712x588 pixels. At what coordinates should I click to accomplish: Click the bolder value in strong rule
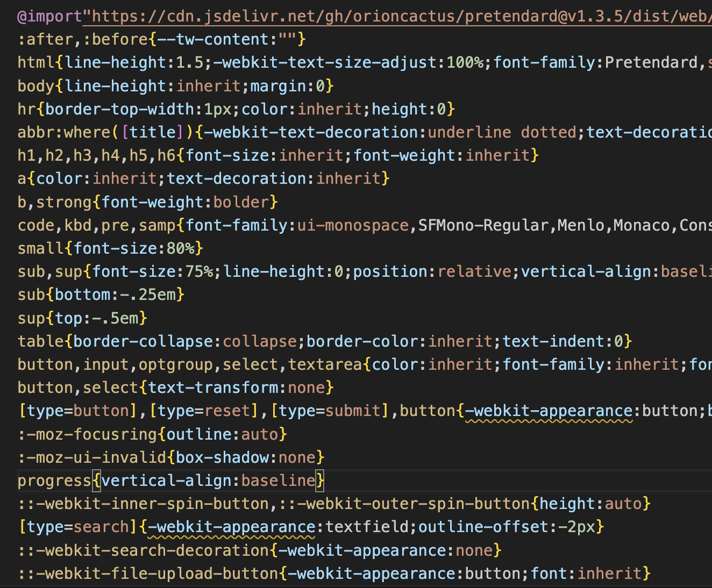click(x=242, y=202)
